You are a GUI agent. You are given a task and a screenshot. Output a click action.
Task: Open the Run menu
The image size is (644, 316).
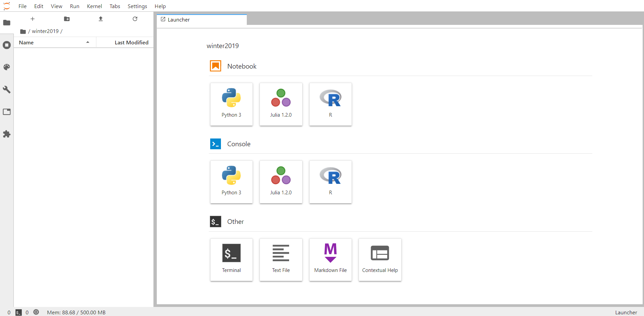[x=75, y=6]
